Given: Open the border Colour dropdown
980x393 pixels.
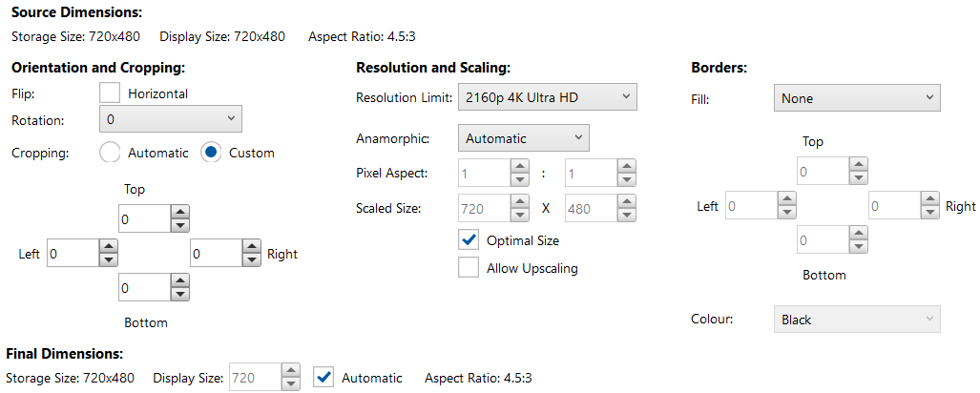Looking at the screenshot, I should [856, 320].
